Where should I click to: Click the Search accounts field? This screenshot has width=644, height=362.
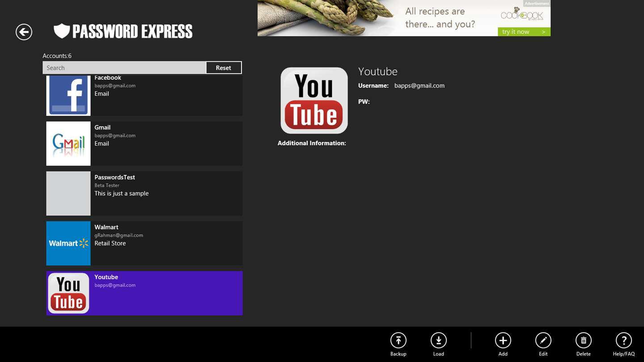124,67
